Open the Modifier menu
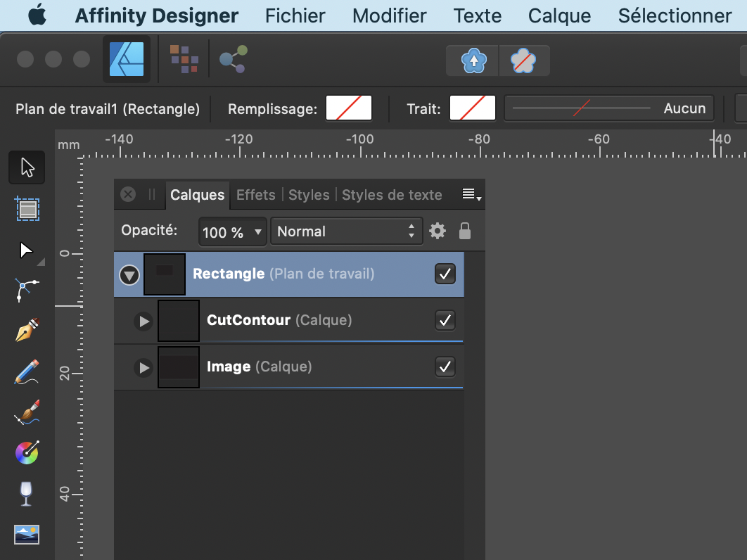Image resolution: width=747 pixels, height=560 pixels. pos(389,15)
